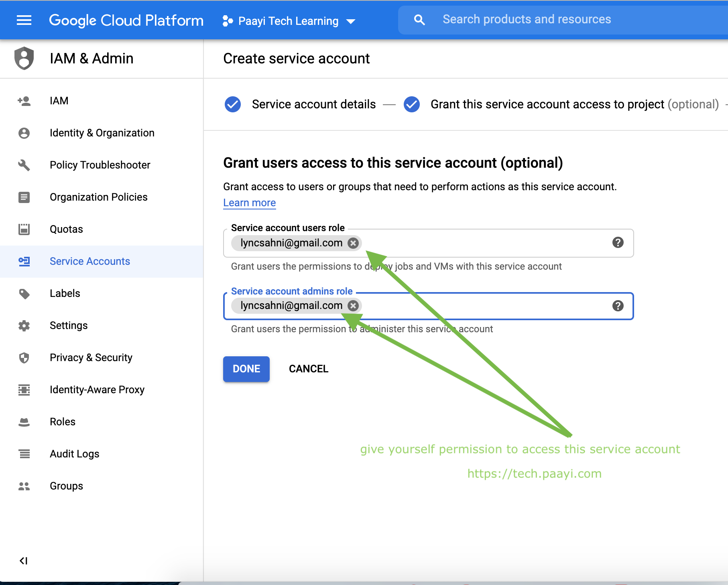Open the Learn more link
Screen dimensions: 728x585
coord(250,203)
